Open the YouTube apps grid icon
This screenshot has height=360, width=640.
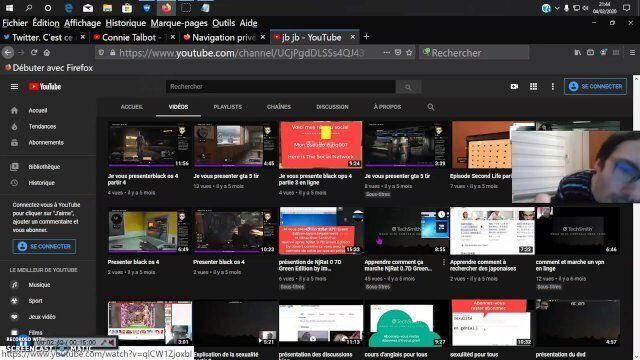click(x=533, y=87)
